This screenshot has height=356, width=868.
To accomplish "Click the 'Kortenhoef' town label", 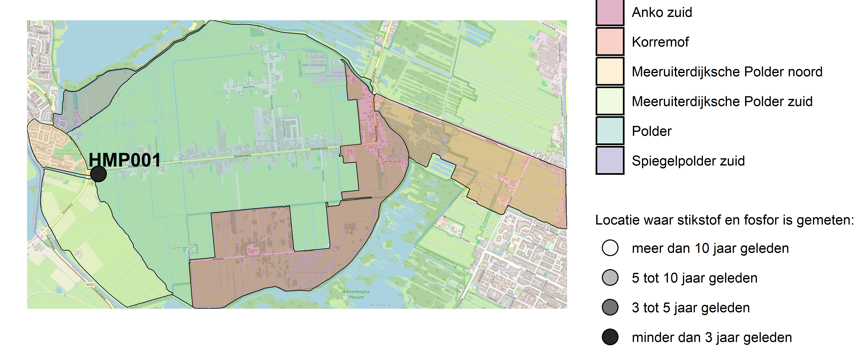I will click(511, 270).
